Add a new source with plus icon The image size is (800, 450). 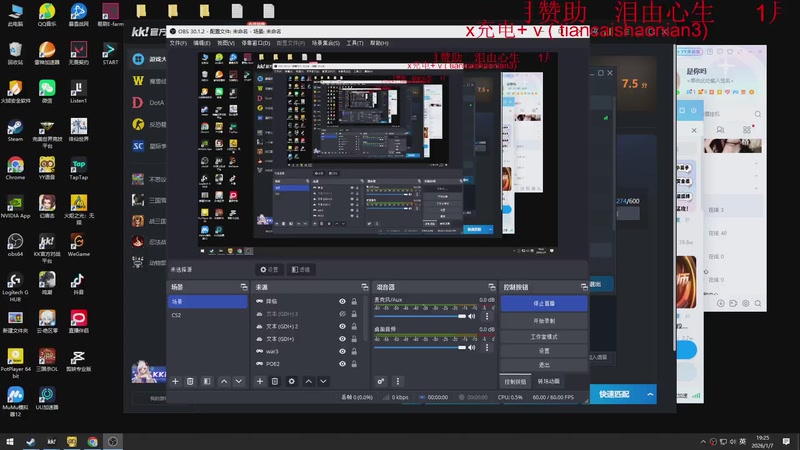click(x=260, y=381)
